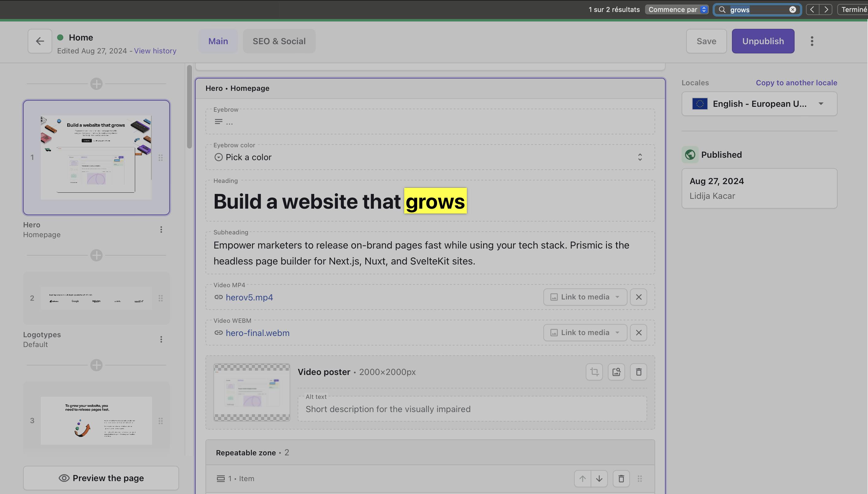Open Hero slice three-dot menu
This screenshot has height=494, width=868.
(x=161, y=230)
